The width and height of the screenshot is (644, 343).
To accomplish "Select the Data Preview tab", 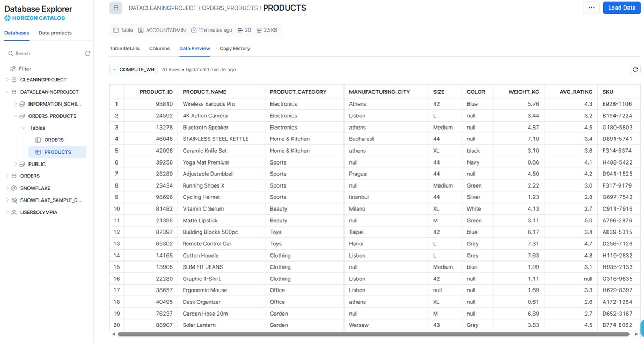I will 195,48.
